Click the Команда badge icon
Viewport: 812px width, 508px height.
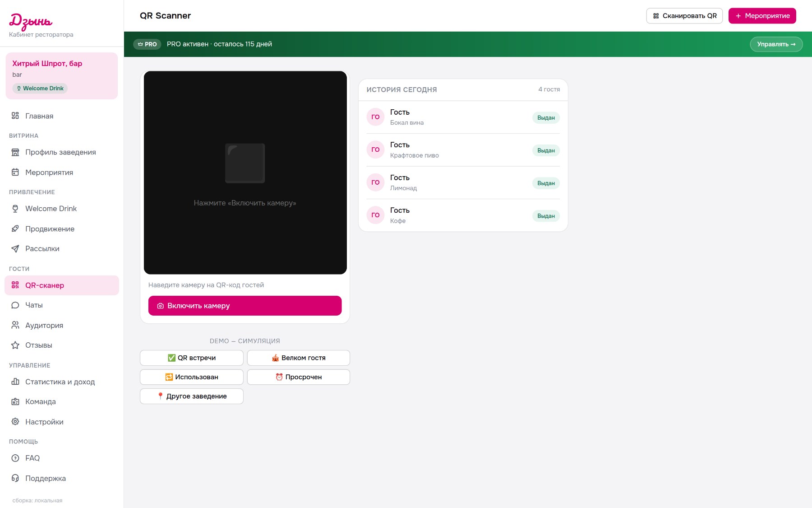coord(15,401)
